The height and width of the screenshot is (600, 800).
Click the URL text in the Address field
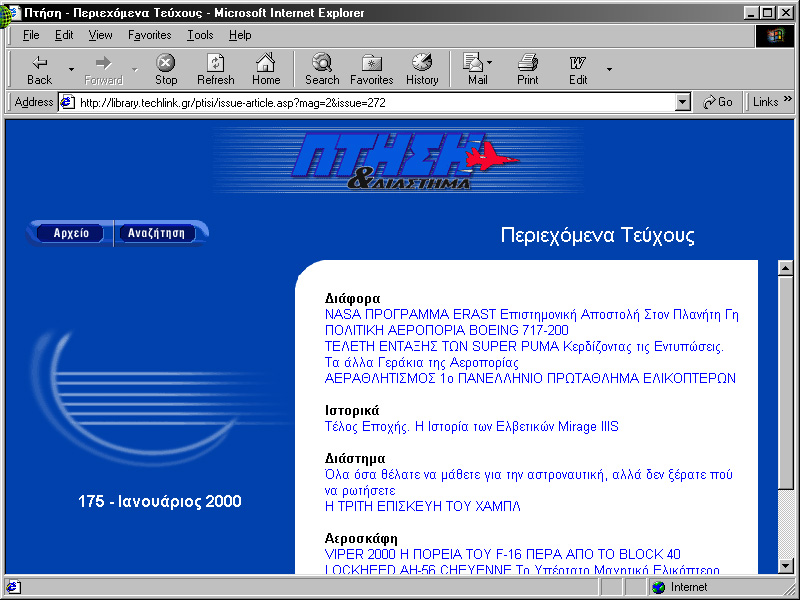233,103
